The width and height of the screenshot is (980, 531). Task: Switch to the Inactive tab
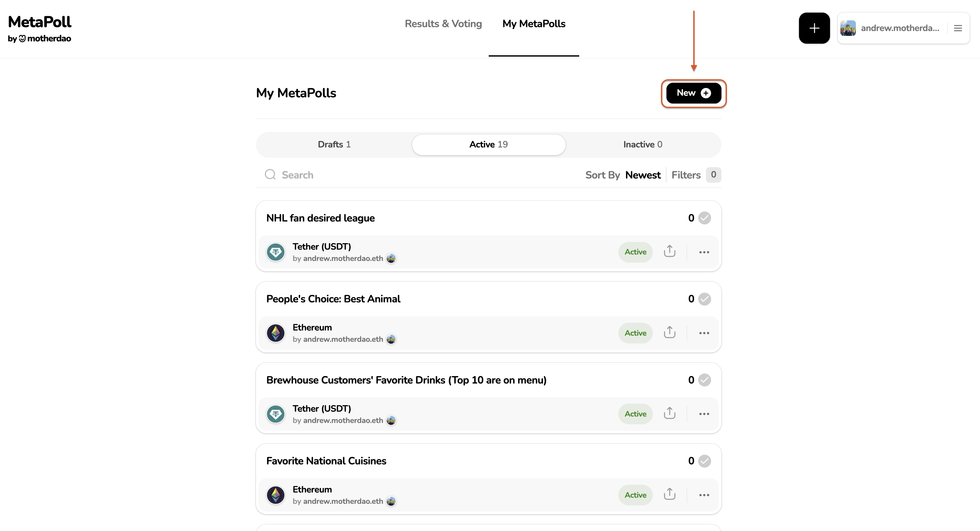(642, 145)
